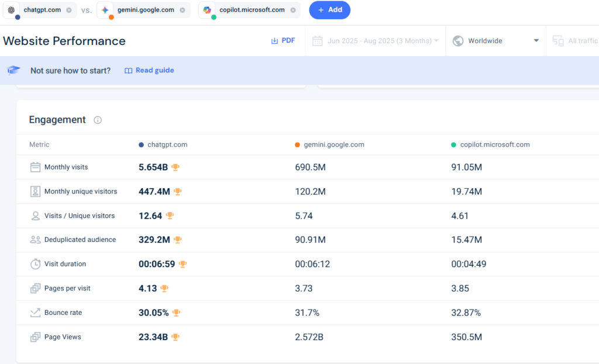The width and height of the screenshot is (599, 364).
Task: Click the Visit duration label
Action: tap(65, 264)
